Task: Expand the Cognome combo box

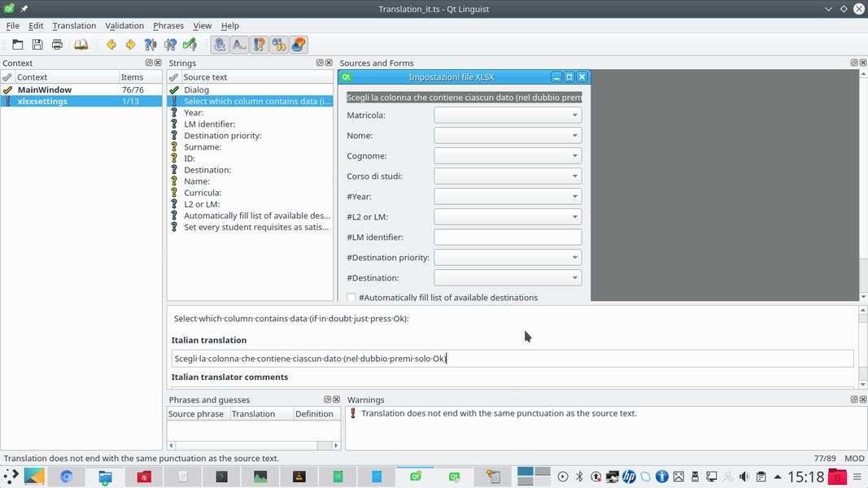Action: (x=508, y=156)
